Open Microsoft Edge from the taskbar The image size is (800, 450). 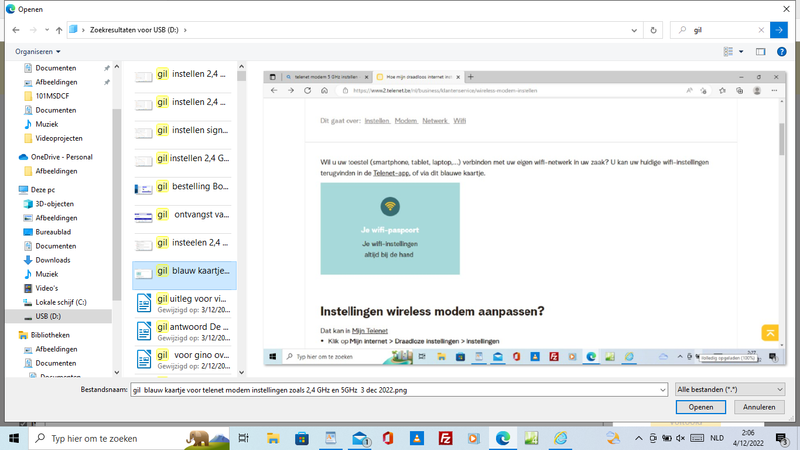[x=503, y=438]
